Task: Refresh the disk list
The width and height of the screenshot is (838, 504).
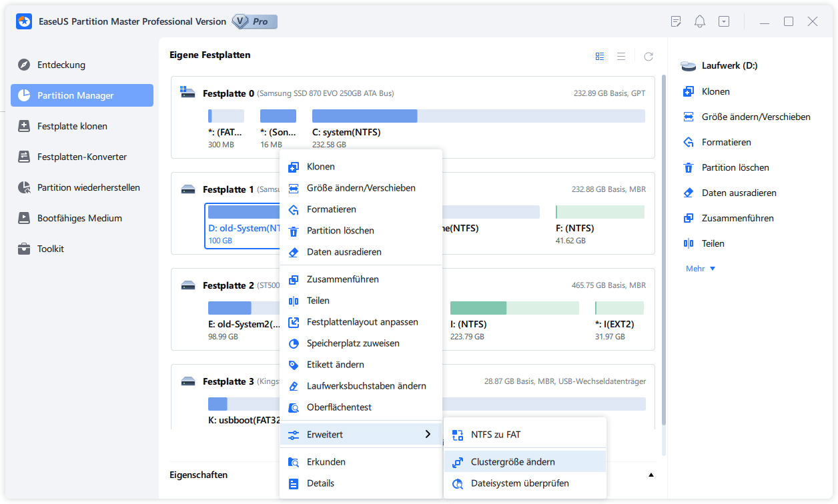Action: tap(648, 57)
